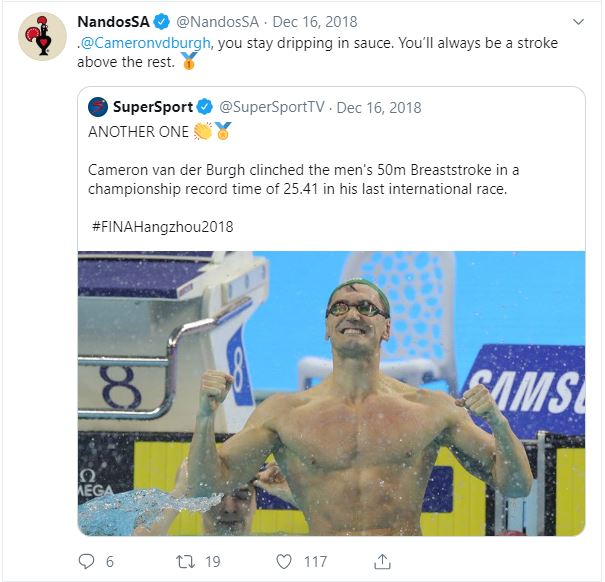The width and height of the screenshot is (605, 582).
Task: Click the @NandosSA handle
Action: 217,22
